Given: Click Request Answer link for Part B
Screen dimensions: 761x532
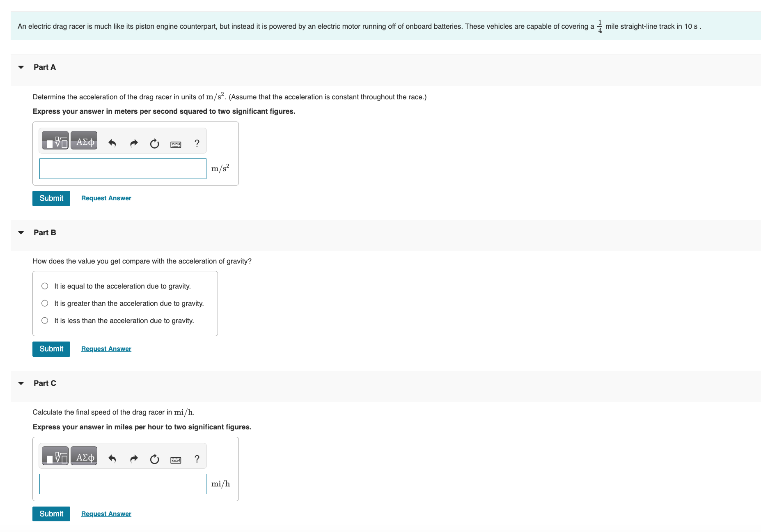Looking at the screenshot, I should pyautogui.click(x=106, y=349).
